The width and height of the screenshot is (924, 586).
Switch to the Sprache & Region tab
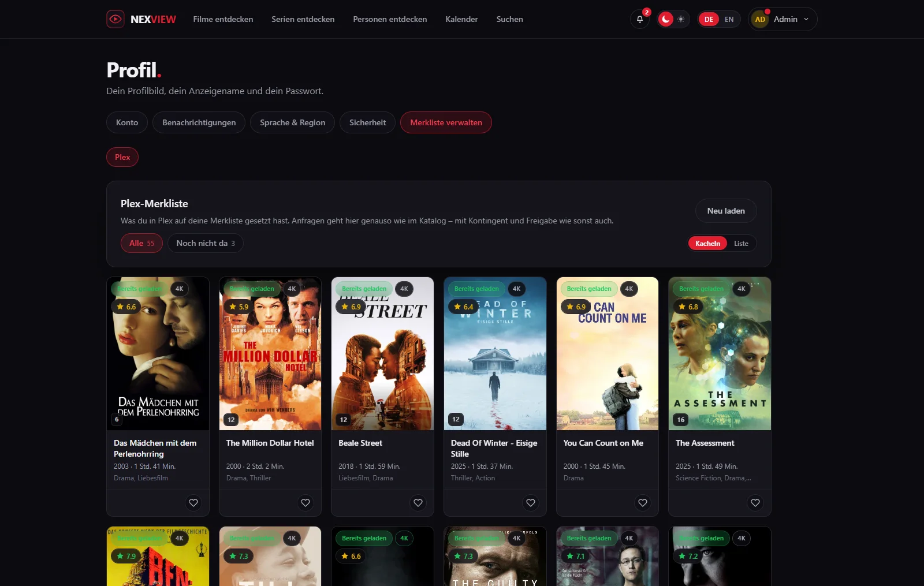(292, 122)
